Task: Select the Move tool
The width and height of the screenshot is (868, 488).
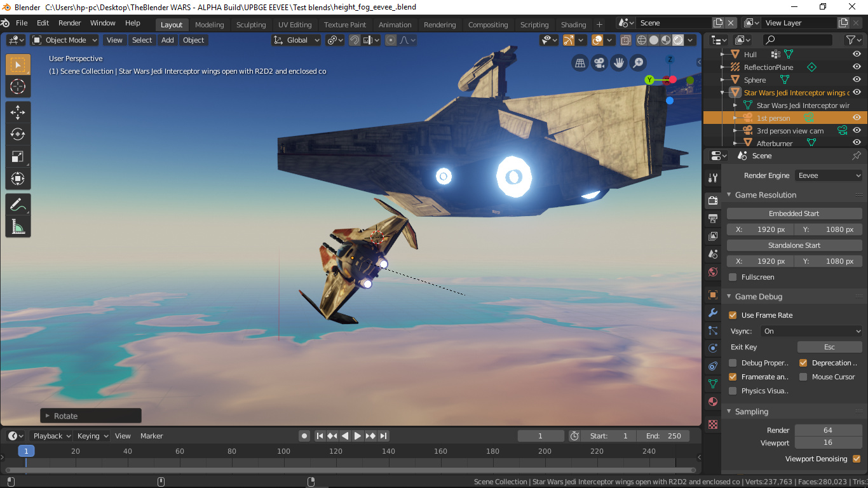Action: 18,112
